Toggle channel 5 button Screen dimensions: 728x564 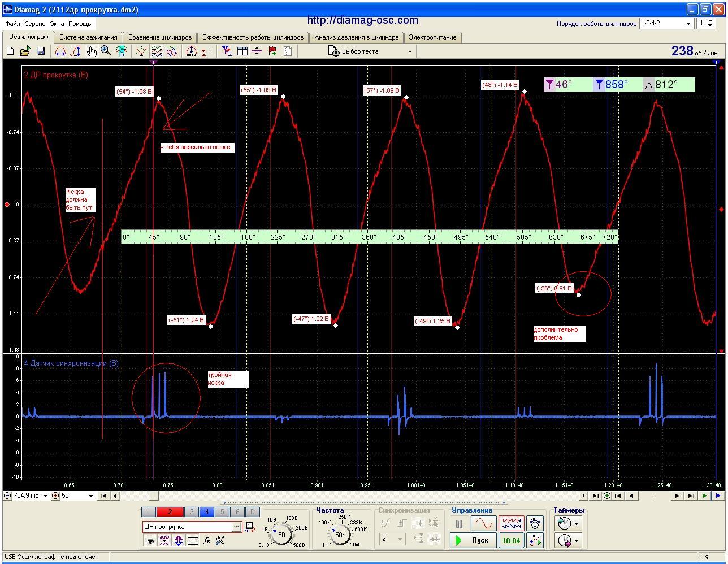pyautogui.click(x=222, y=512)
